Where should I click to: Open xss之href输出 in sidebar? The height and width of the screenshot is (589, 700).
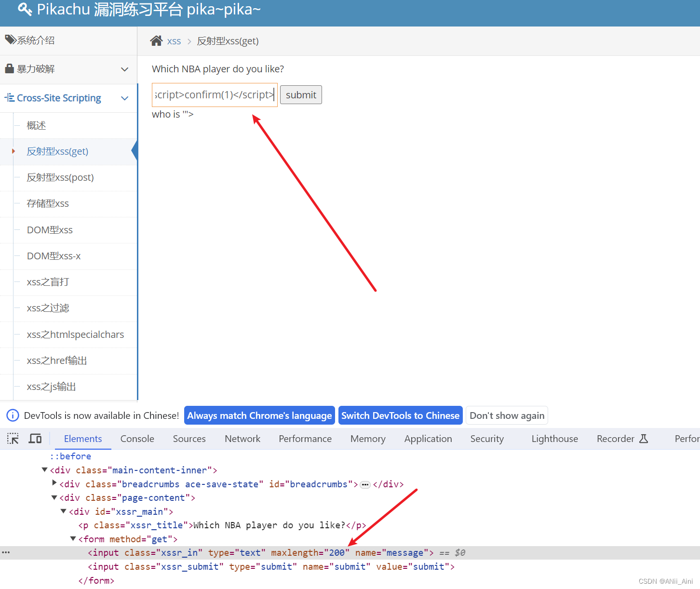tap(68, 361)
